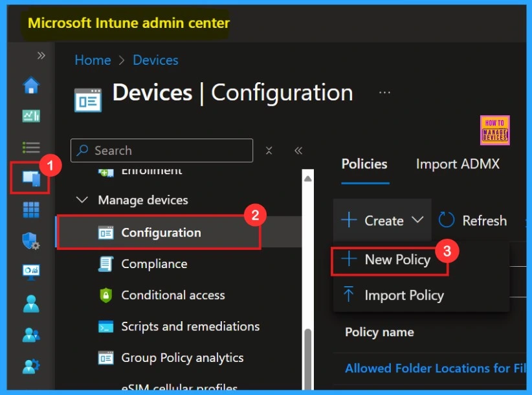Open Groups icon in left sidebar
This screenshot has width=532, height=395.
tap(31, 335)
